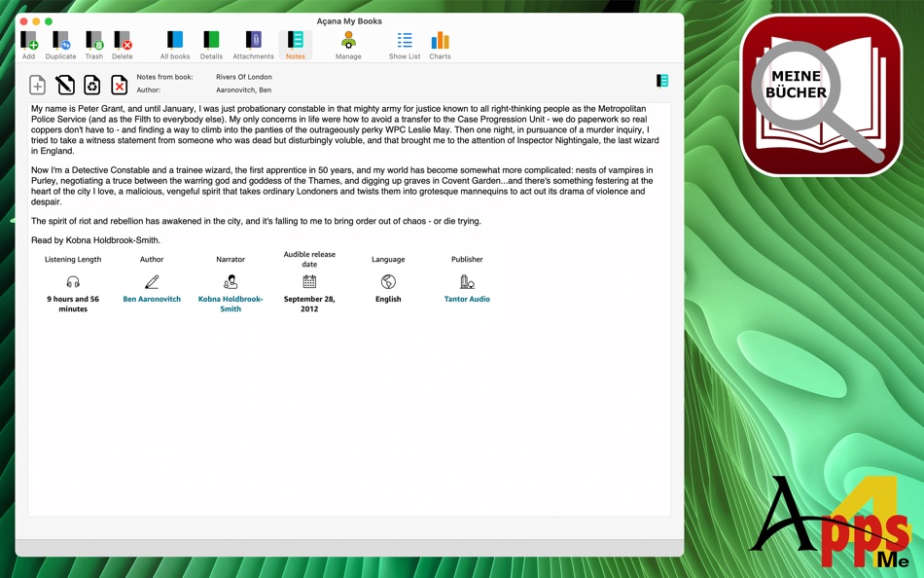Select the Notes tab
The width and height of the screenshot is (924, 578).
pyautogui.click(x=296, y=46)
